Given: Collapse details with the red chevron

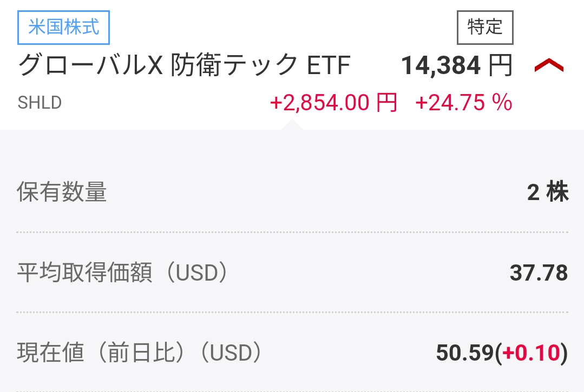Looking at the screenshot, I should click(549, 67).
